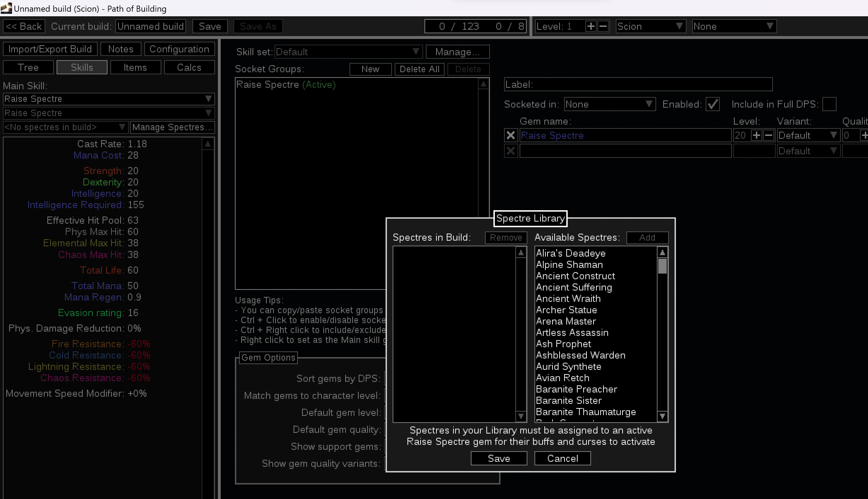Decrease the Raise Spectre gem level with minus

coord(768,135)
